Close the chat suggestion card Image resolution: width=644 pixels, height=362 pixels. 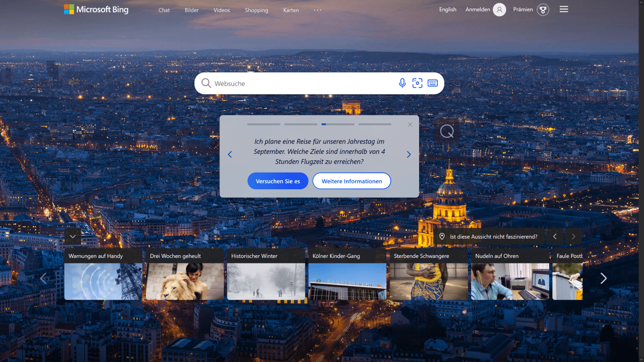tap(410, 124)
